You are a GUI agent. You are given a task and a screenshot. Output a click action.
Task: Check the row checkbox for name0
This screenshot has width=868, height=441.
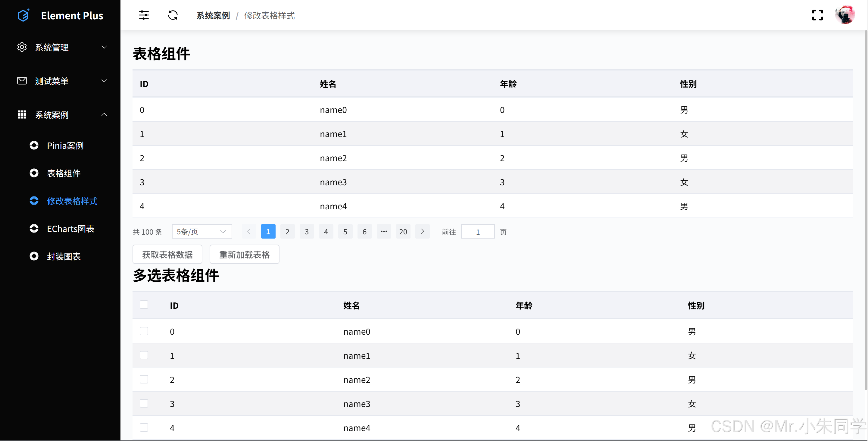click(x=144, y=331)
